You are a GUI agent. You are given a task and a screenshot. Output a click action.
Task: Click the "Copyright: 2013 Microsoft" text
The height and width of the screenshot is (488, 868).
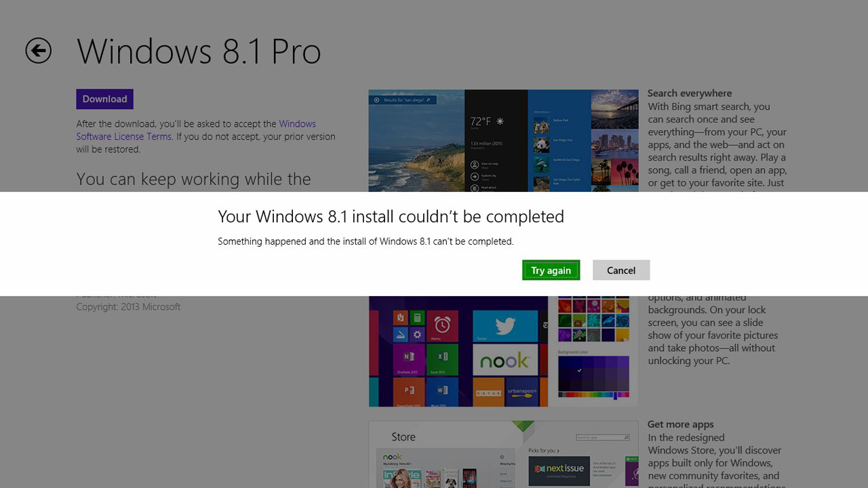[128, 307]
